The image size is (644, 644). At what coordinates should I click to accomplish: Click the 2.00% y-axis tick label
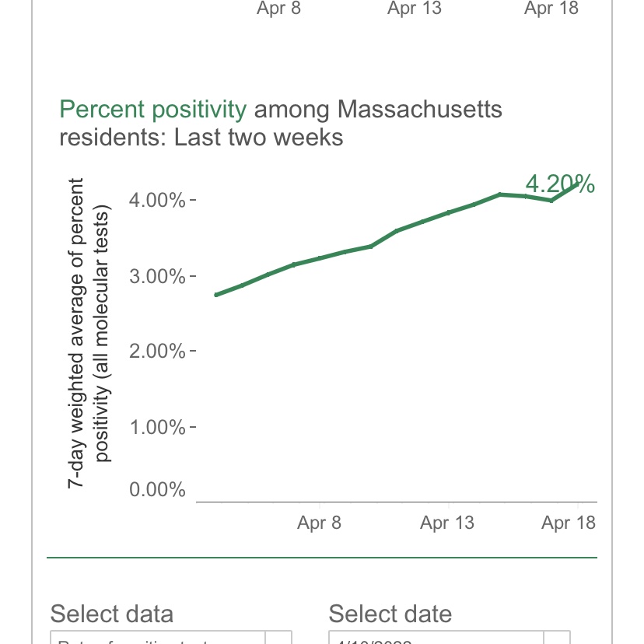[x=157, y=351]
